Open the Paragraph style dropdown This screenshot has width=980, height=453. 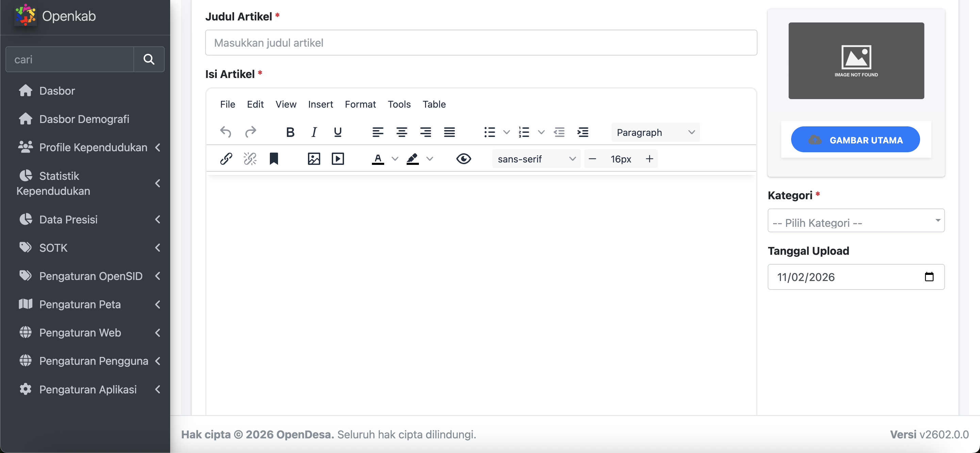click(x=655, y=132)
